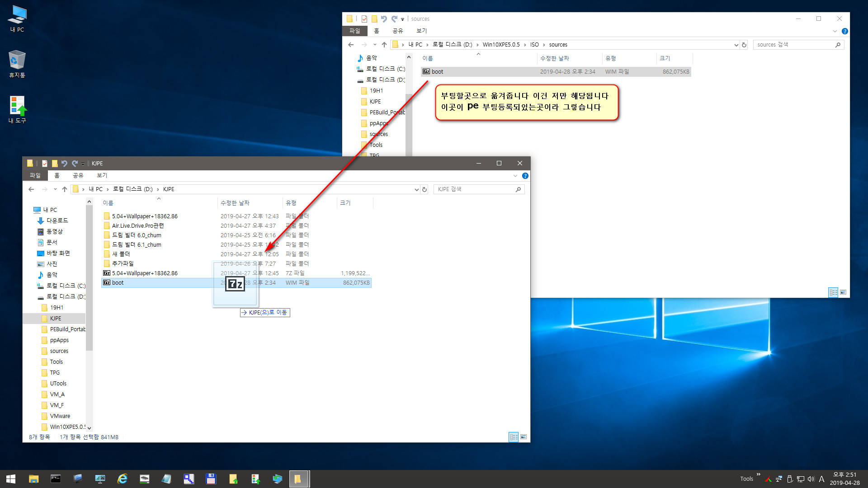Switch KJPE window to large icons view

[x=524, y=437]
